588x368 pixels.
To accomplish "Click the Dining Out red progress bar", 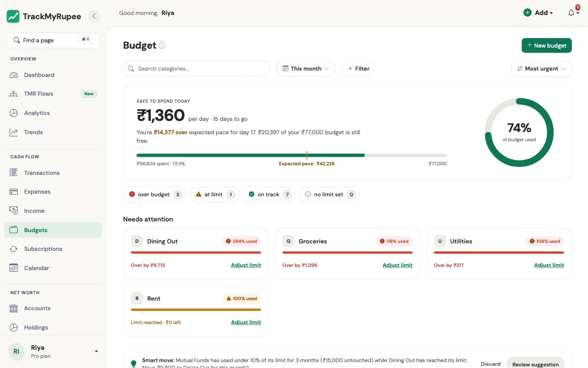I will pos(196,253).
